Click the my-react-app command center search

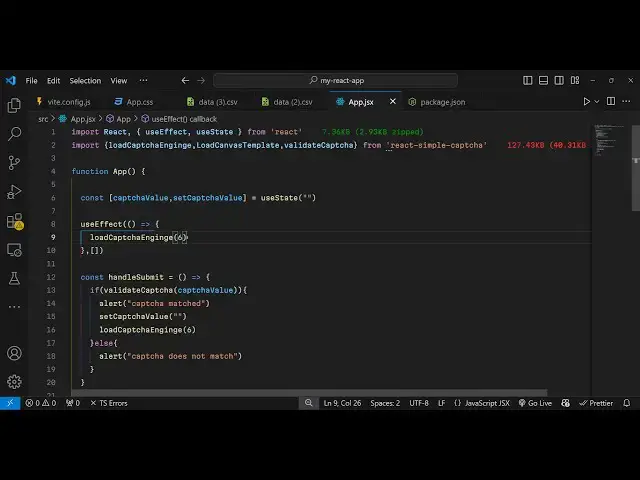coord(336,80)
